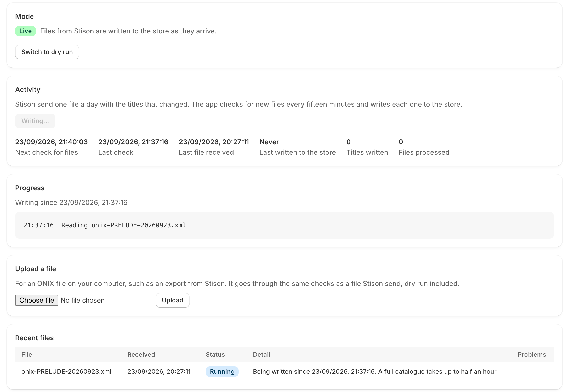
Task: Click the Detail column header
Action: point(262,355)
